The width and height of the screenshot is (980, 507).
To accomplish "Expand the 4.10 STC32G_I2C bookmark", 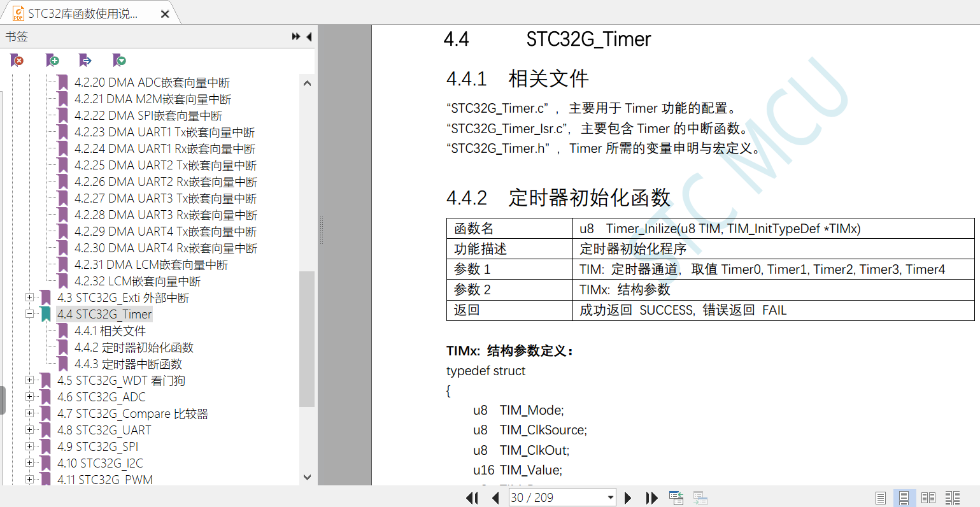I will (x=29, y=463).
